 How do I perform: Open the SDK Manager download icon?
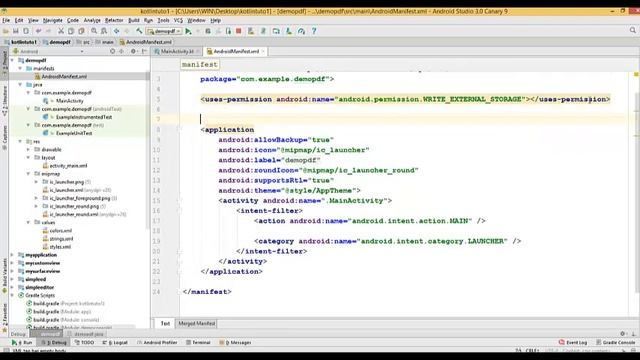click(x=289, y=31)
